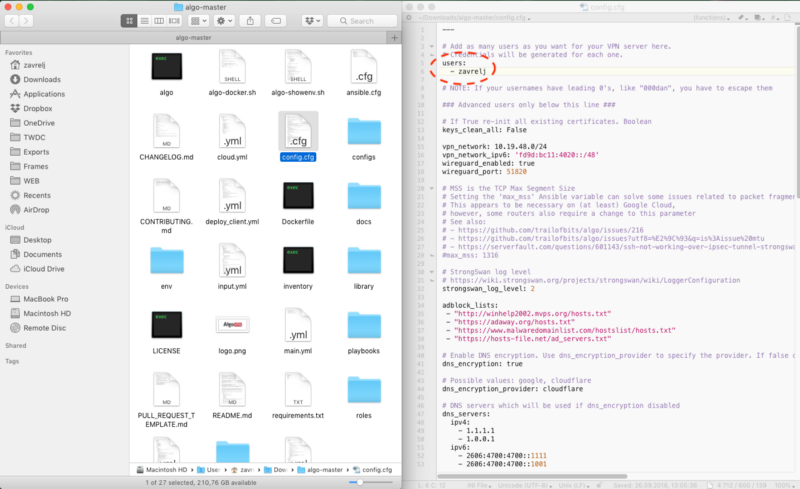Select the inventory executable icon
Viewport: 800px width, 489px height.
pyautogui.click(x=298, y=260)
